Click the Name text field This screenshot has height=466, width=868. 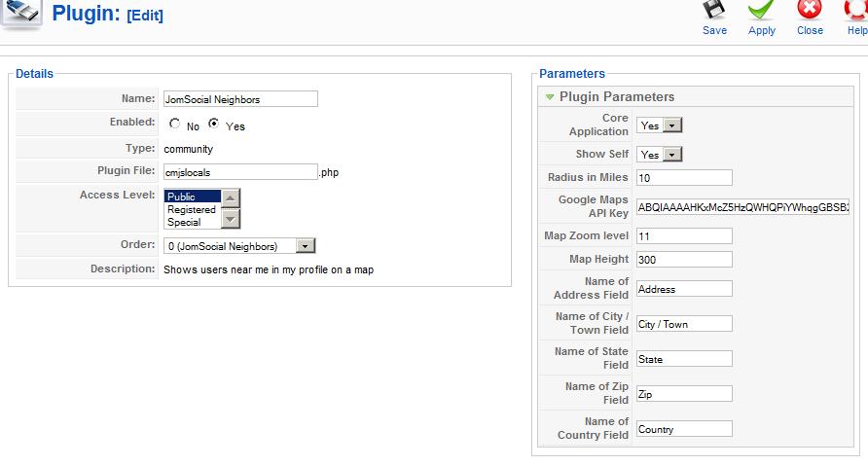(x=239, y=99)
